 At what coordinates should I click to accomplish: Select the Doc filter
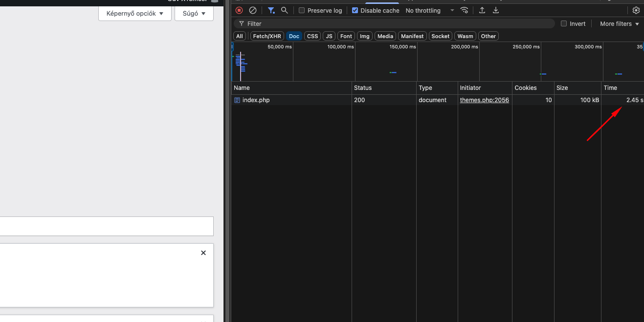(x=294, y=36)
